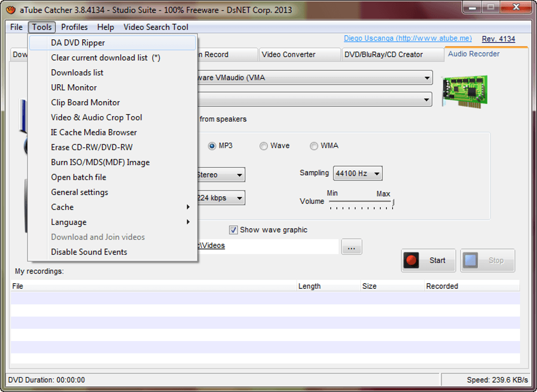Screen dimensions: 537x392
Task: Open the File menu
Action: [x=16, y=27]
